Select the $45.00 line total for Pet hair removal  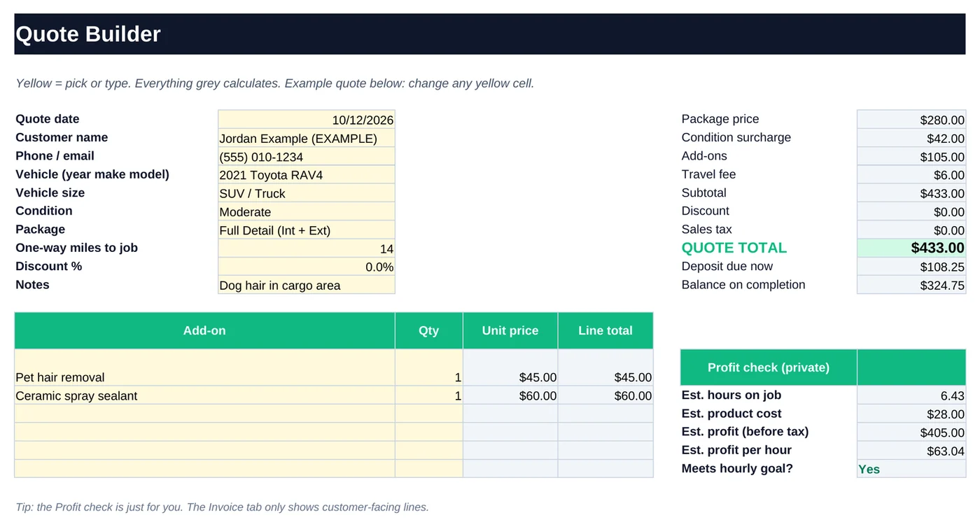click(605, 367)
